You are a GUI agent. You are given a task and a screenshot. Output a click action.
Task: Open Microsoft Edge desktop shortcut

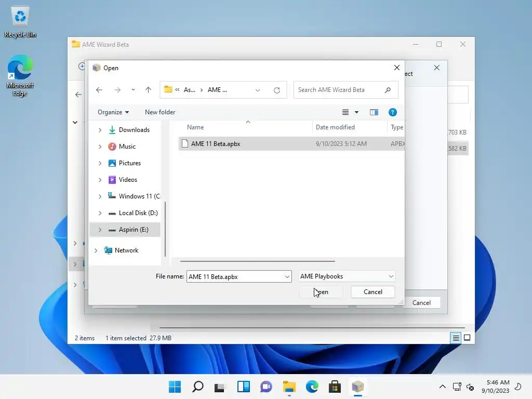click(20, 76)
